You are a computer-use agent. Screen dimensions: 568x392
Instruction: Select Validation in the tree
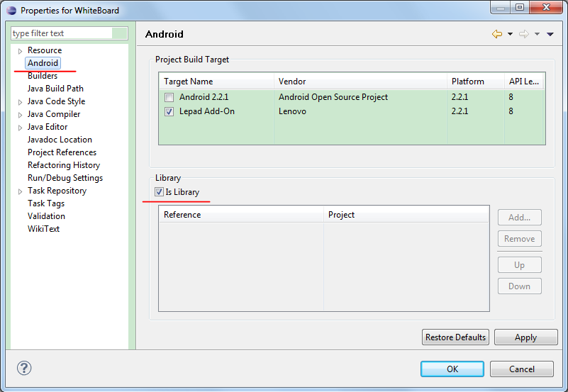46,216
